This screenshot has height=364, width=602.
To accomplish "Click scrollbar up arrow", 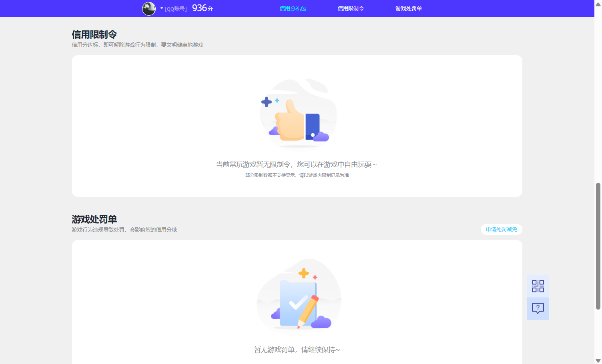I will coord(598,4).
